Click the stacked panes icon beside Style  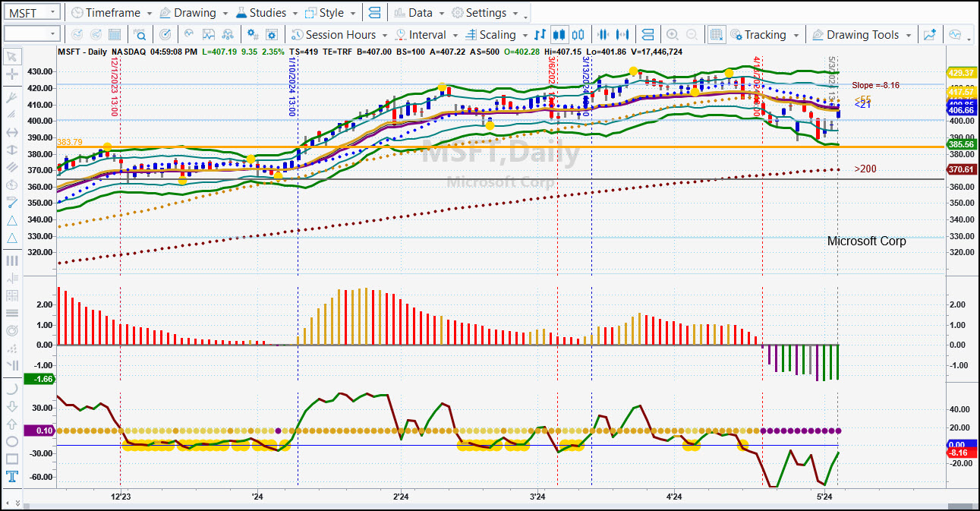373,13
